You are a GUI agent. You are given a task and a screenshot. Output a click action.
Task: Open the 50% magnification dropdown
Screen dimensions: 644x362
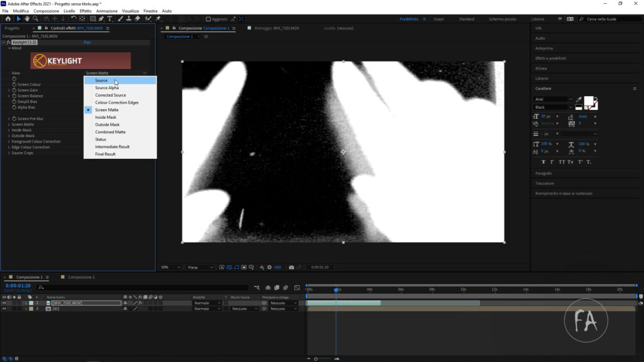click(170, 267)
